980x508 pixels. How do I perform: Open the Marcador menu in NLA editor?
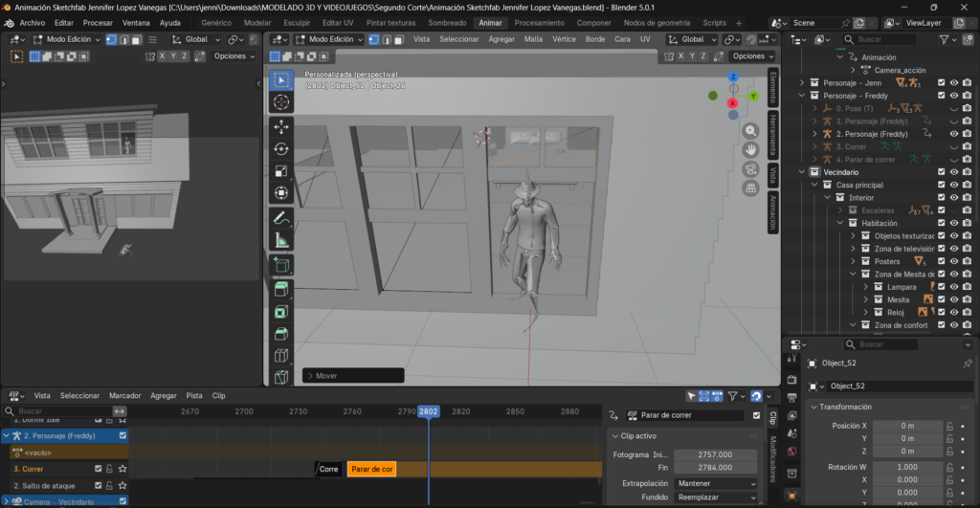125,395
